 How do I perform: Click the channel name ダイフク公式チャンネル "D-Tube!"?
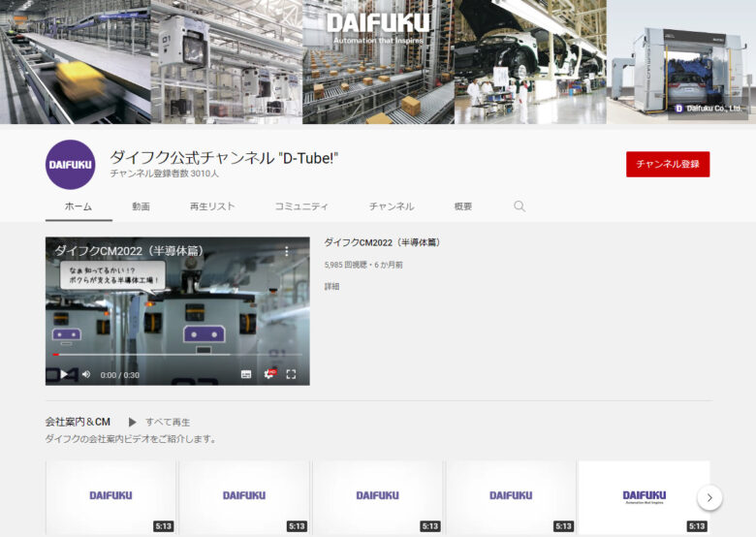(x=224, y=158)
